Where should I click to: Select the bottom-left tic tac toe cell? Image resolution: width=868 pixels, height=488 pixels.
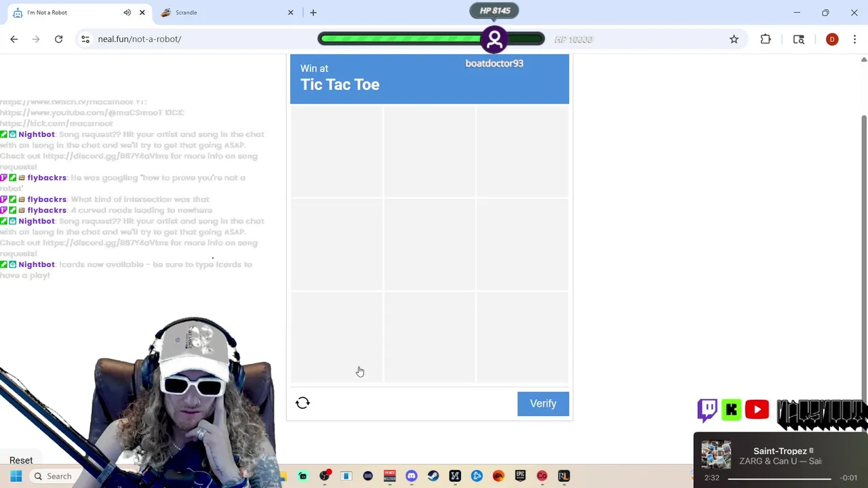[x=337, y=338]
